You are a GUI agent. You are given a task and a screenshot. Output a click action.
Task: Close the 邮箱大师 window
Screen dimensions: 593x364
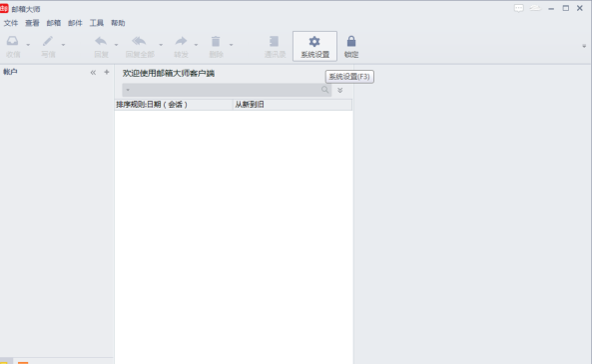click(x=579, y=8)
